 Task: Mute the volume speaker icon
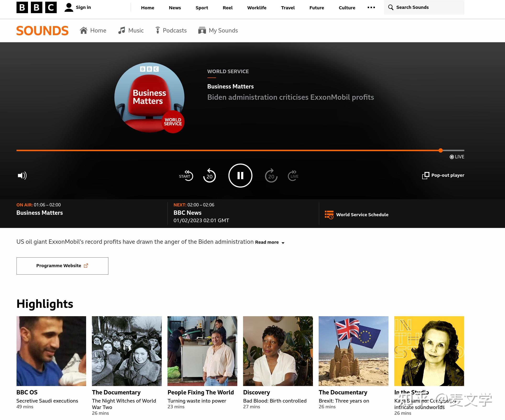point(22,176)
